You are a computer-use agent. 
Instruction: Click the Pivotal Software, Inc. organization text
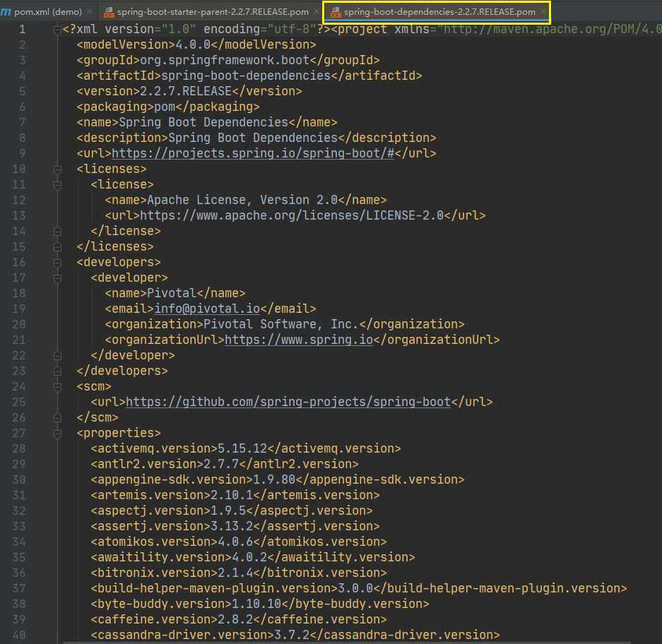point(280,324)
